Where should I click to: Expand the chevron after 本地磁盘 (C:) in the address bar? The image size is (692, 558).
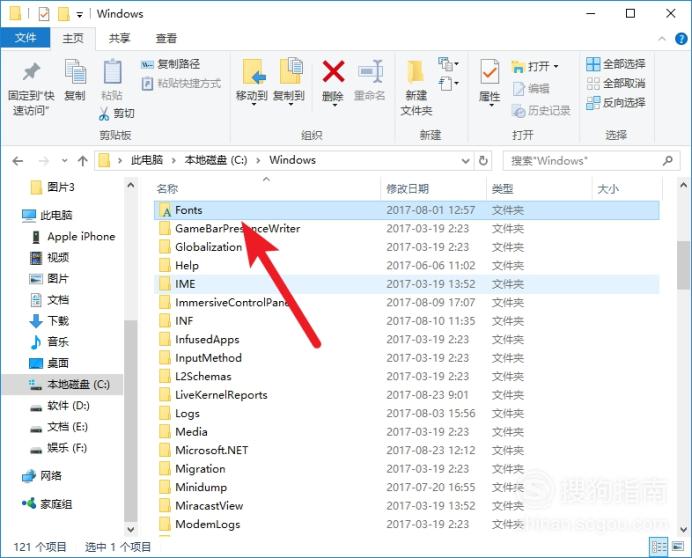(258, 161)
